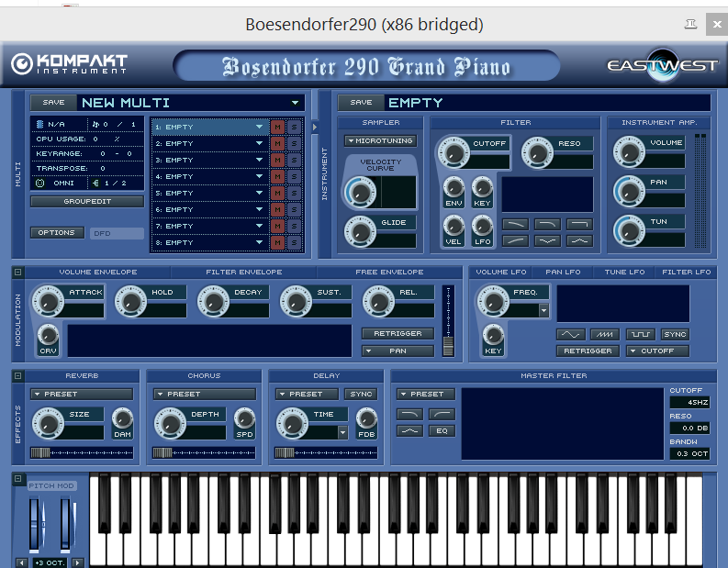This screenshot has width=728, height=568.
Task: Click the octave up arrow
Action: (x=78, y=562)
